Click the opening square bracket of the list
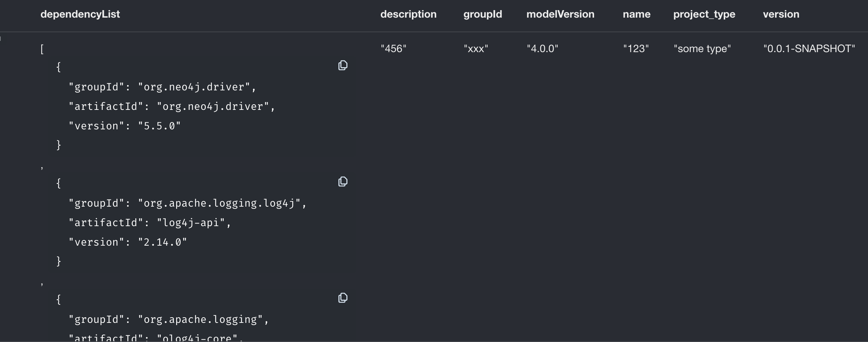Image resolution: width=868 pixels, height=342 pixels. coord(42,49)
